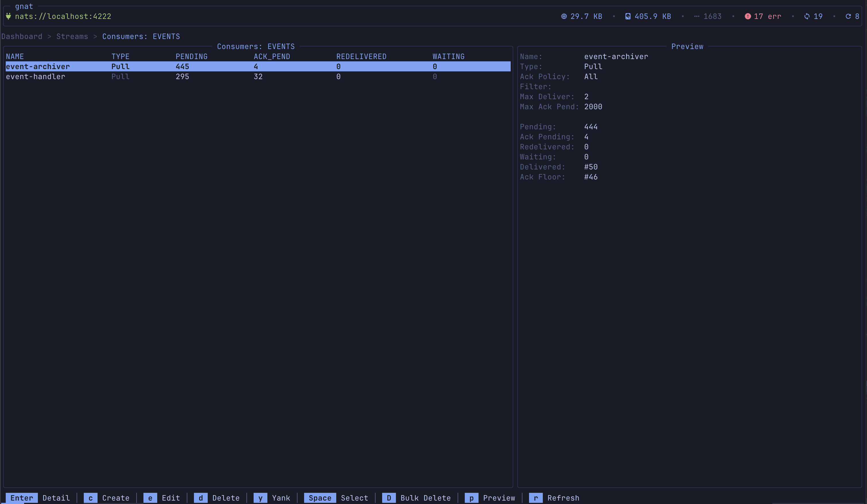Click the red error alert icon
Screen dimensions: 867x504
coord(747,16)
